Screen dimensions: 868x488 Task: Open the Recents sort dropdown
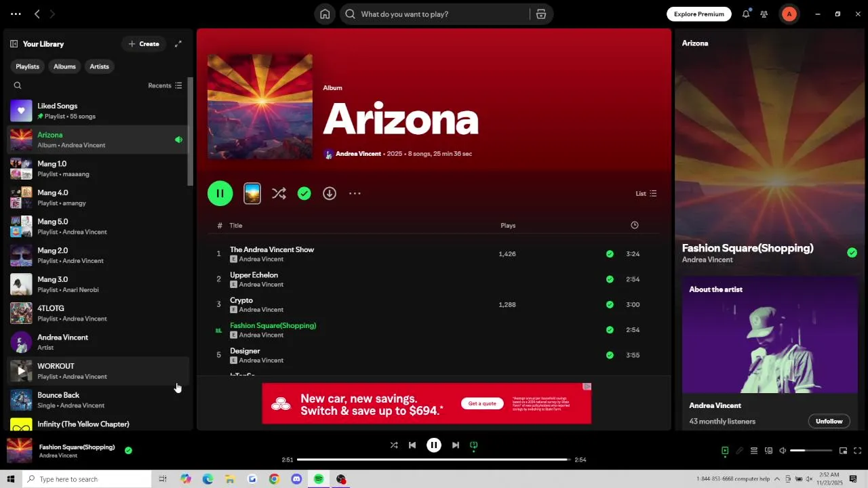pyautogui.click(x=165, y=85)
